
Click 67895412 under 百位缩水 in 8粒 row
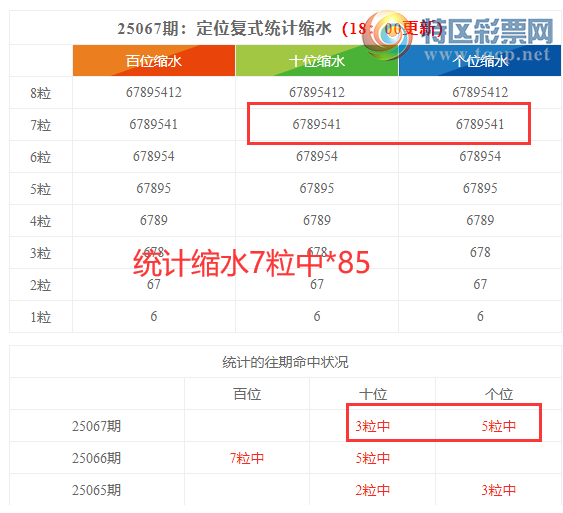154,92
